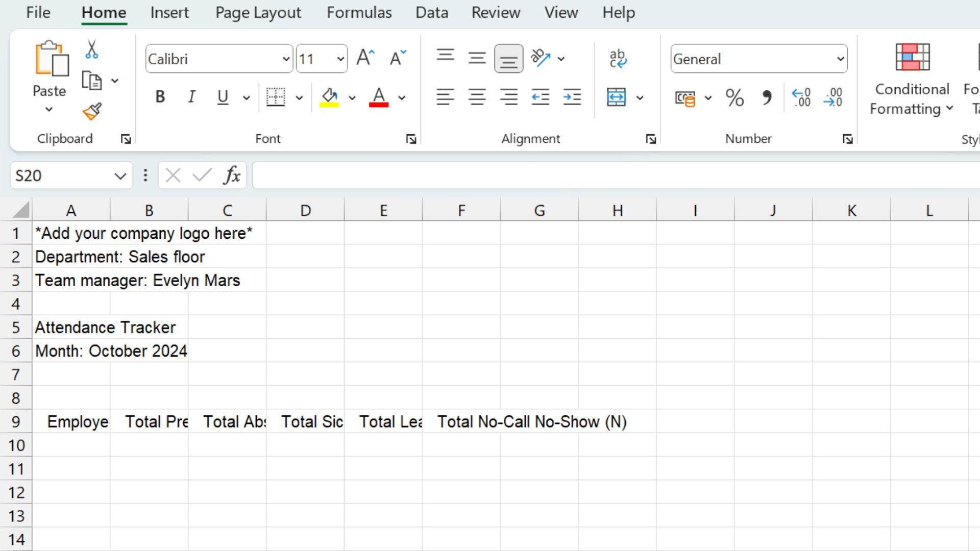This screenshot has width=980, height=551.
Task: Apply italic formatting
Action: (191, 97)
